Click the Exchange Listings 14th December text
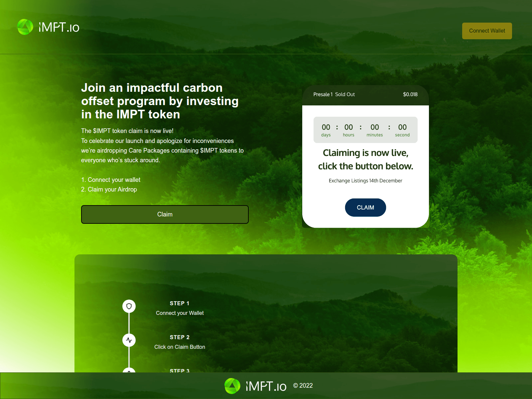532x399 pixels. [x=365, y=181]
